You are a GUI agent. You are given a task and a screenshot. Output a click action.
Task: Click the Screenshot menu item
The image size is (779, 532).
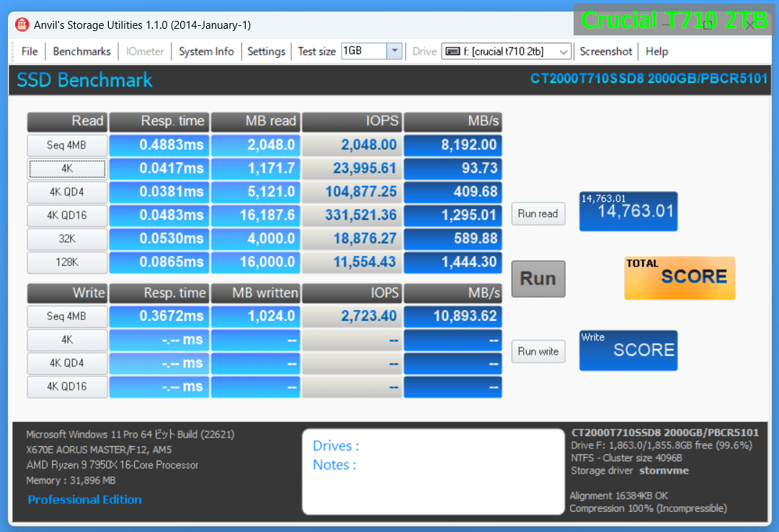[605, 51]
